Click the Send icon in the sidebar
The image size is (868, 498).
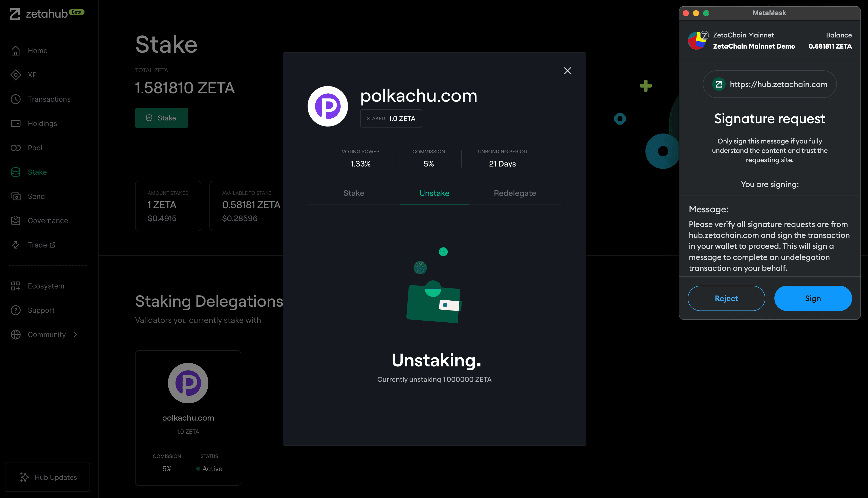[16, 196]
